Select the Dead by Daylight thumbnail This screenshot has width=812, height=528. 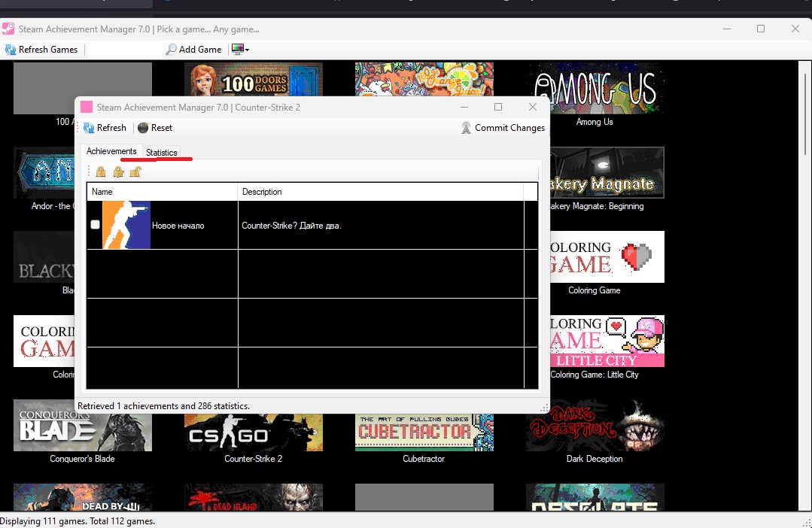click(83, 497)
